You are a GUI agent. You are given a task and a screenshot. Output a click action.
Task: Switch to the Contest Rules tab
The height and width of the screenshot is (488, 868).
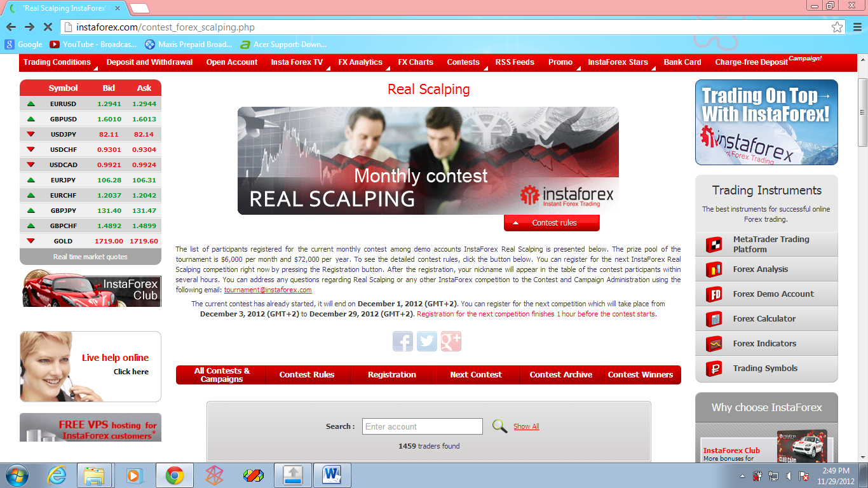tap(307, 375)
